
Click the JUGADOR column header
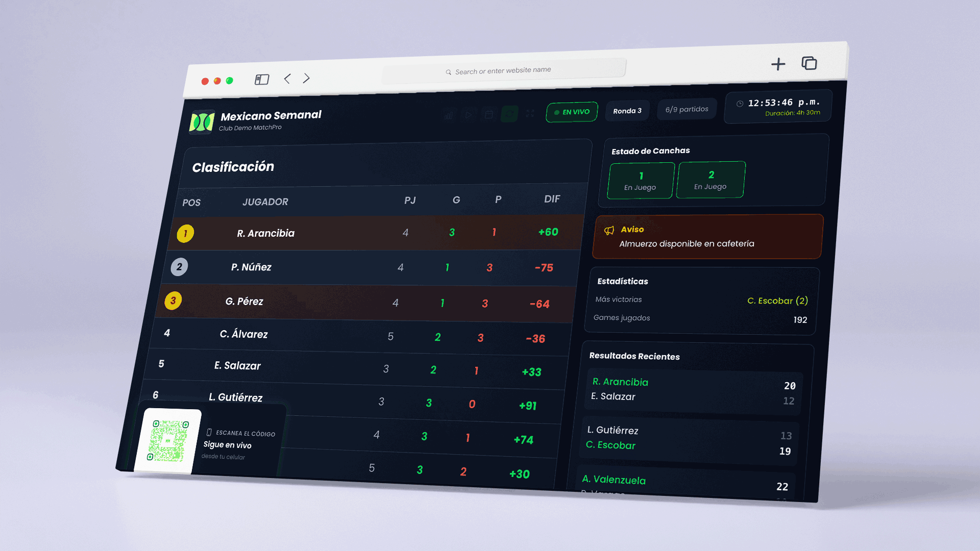(x=265, y=202)
